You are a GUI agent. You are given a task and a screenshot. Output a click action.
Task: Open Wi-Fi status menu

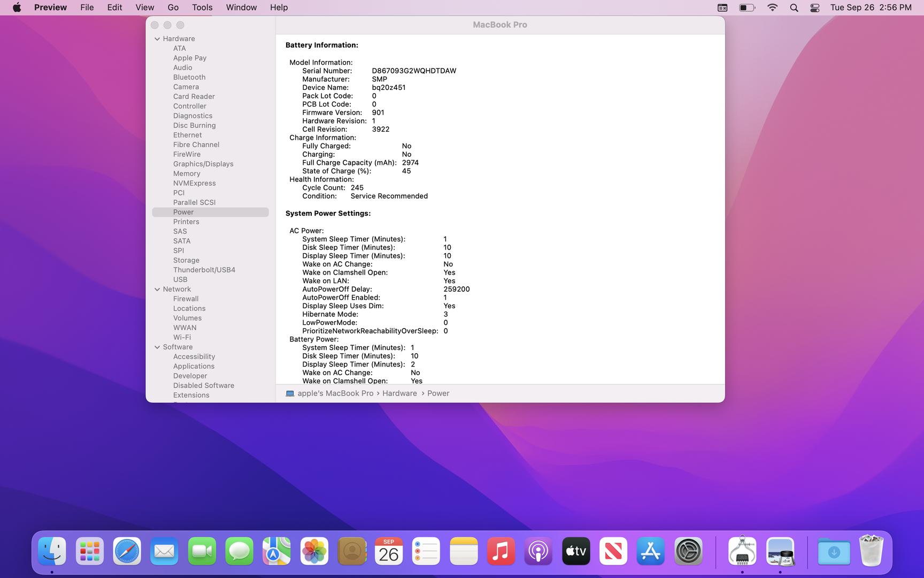772,7
